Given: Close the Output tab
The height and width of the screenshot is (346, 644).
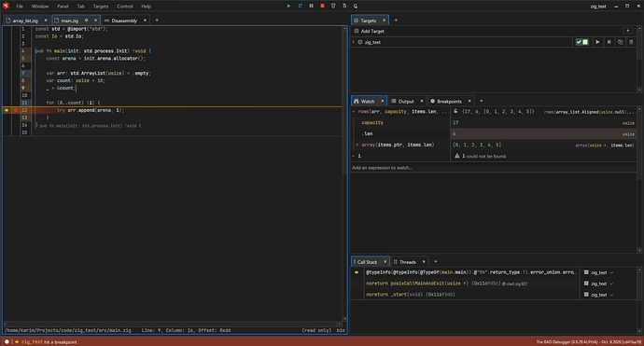Looking at the screenshot, I should point(422,101).
